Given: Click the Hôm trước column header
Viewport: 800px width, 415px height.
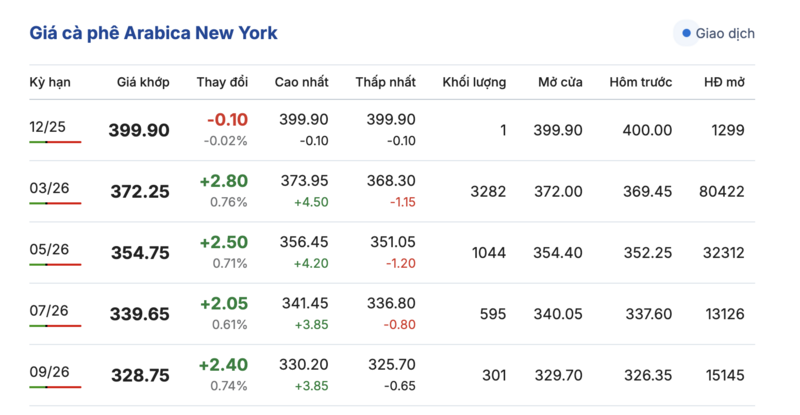Looking at the screenshot, I should (x=640, y=82).
